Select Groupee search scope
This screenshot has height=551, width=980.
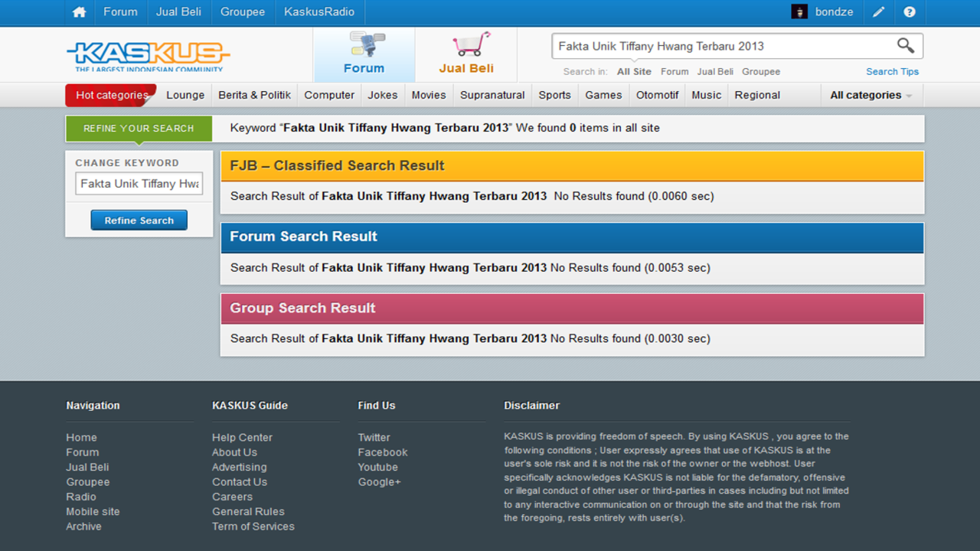[x=761, y=72]
